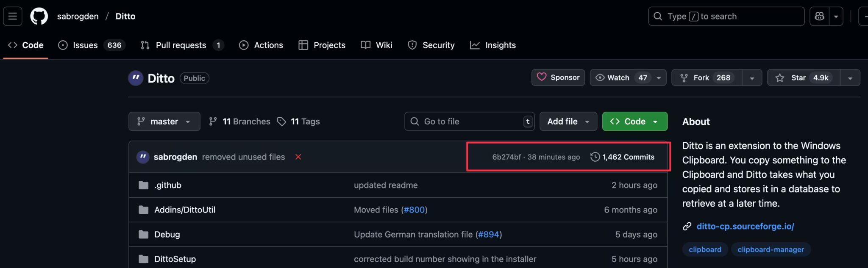View the failed check red X status
868x268 pixels.
[298, 157]
